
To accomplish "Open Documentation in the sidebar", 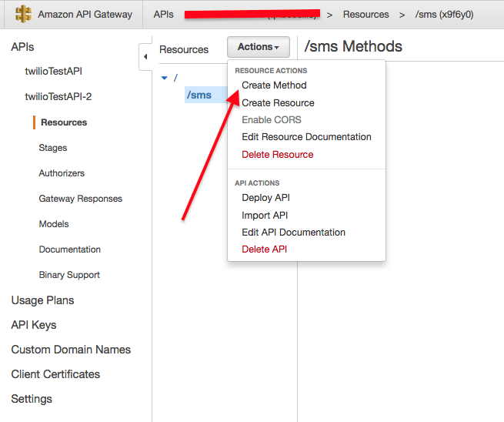I will coord(69,250).
